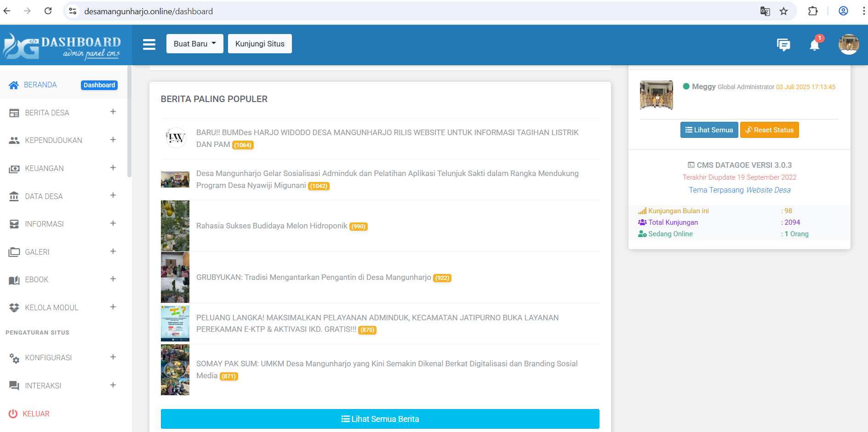
Task: Open the Rahasia Sukses Budidaya Melon Hidroponik article
Action: [x=272, y=226]
